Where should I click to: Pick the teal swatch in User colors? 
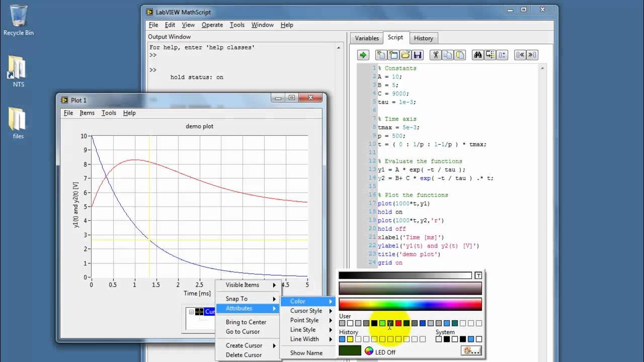tap(455, 323)
